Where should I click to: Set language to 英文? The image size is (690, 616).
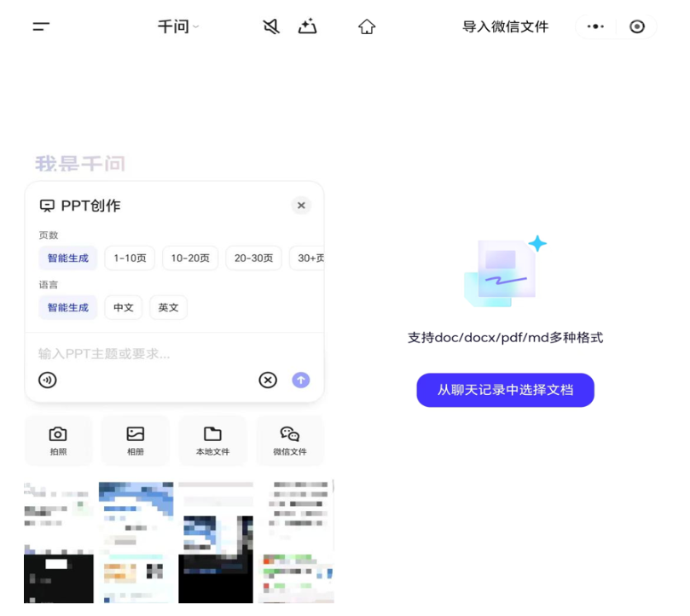tap(168, 307)
